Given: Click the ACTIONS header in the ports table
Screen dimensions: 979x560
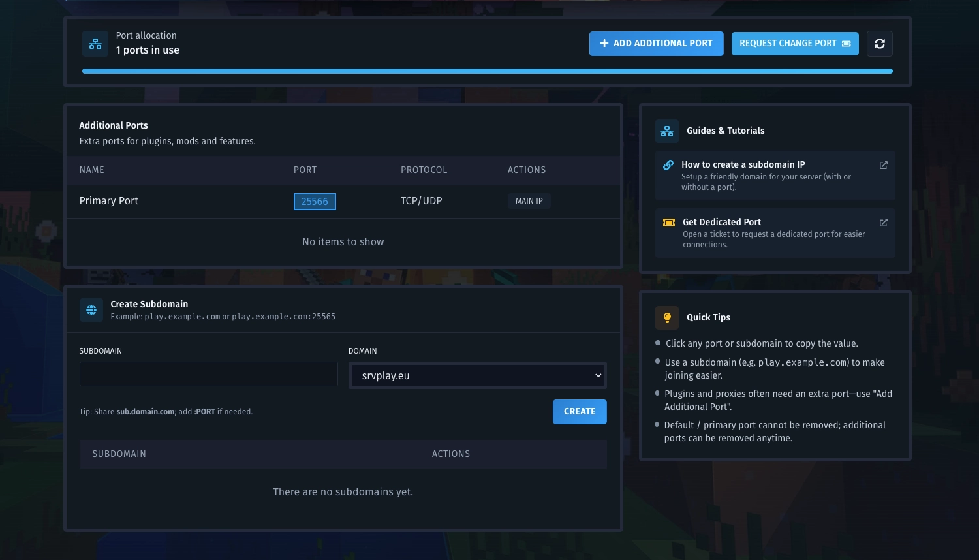Looking at the screenshot, I should pyautogui.click(x=527, y=170).
